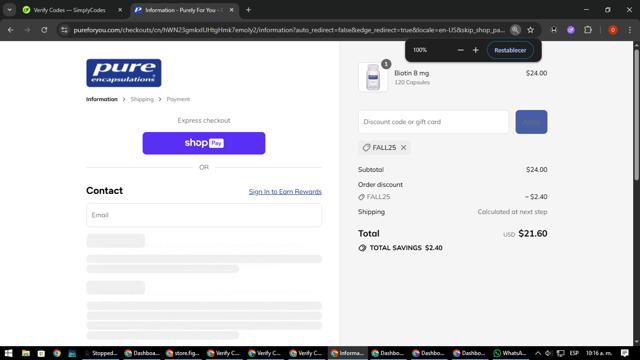Viewport: 640px width, 360px height.
Task: Click Calculated at next step text
Action: click(512, 212)
